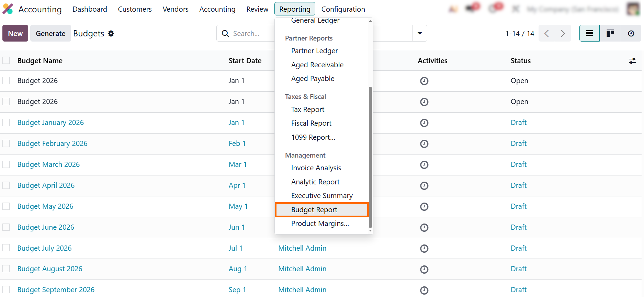Screen dimensions: 644x297
Task: Choose Budget Report from Reporting menu
Action: coord(314,210)
